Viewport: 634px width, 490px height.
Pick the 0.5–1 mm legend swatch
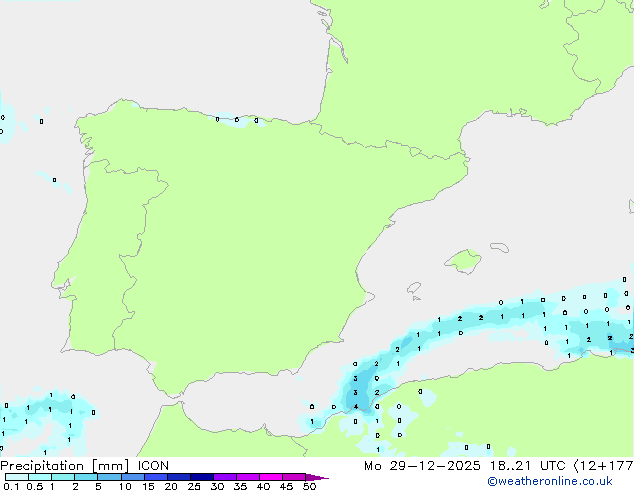pos(40,477)
